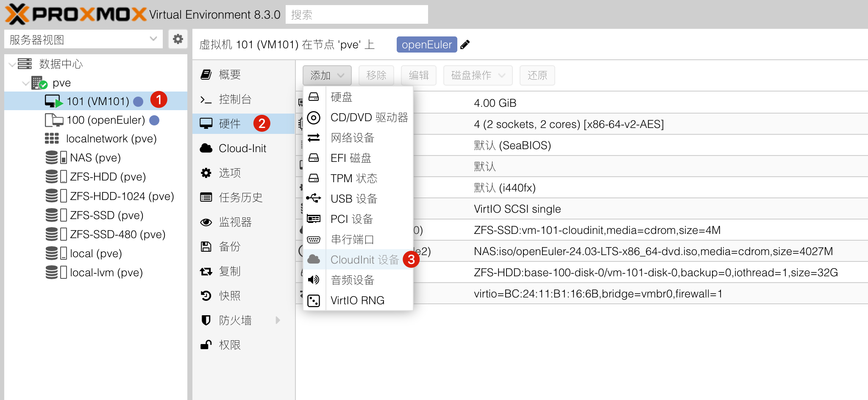Select the 音频设备 speaker icon
868x400 pixels.
pyautogui.click(x=314, y=280)
